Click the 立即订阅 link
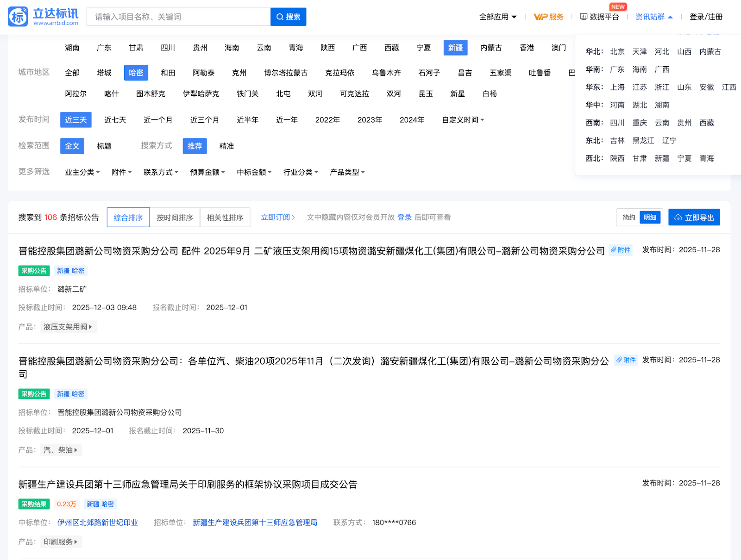The width and height of the screenshot is (741, 560). click(x=277, y=218)
